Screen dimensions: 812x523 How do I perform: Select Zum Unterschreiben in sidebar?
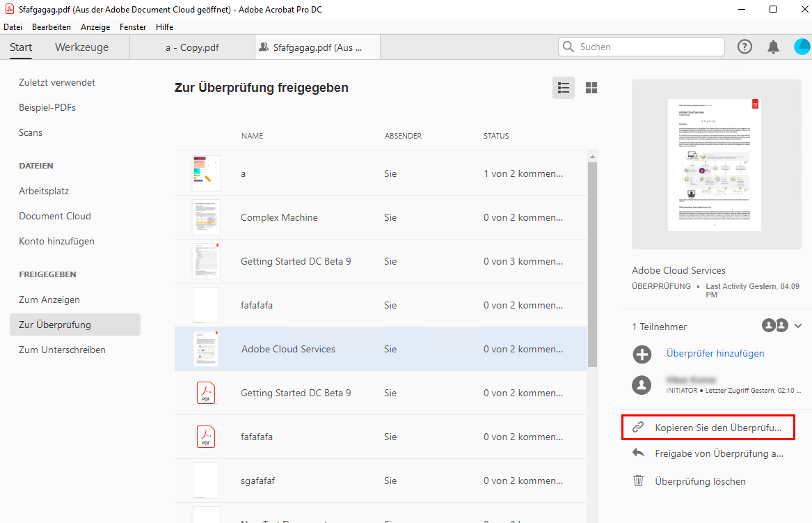point(62,350)
